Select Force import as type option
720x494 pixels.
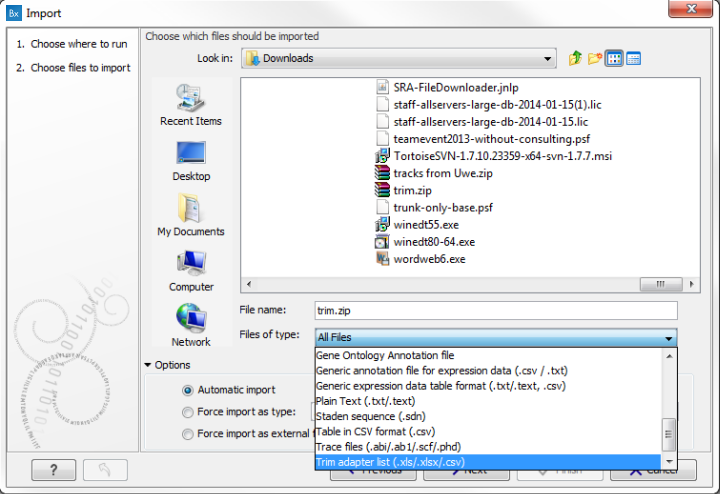(x=187, y=412)
